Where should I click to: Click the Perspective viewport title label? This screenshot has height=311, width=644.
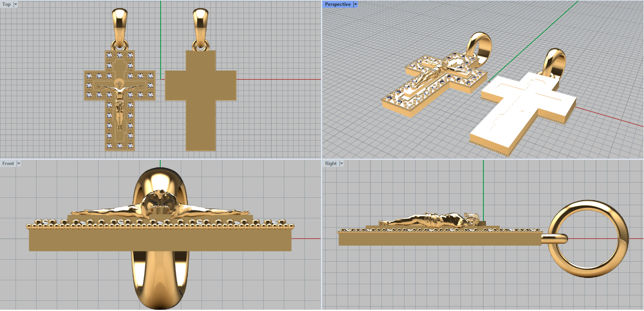coord(337,4)
